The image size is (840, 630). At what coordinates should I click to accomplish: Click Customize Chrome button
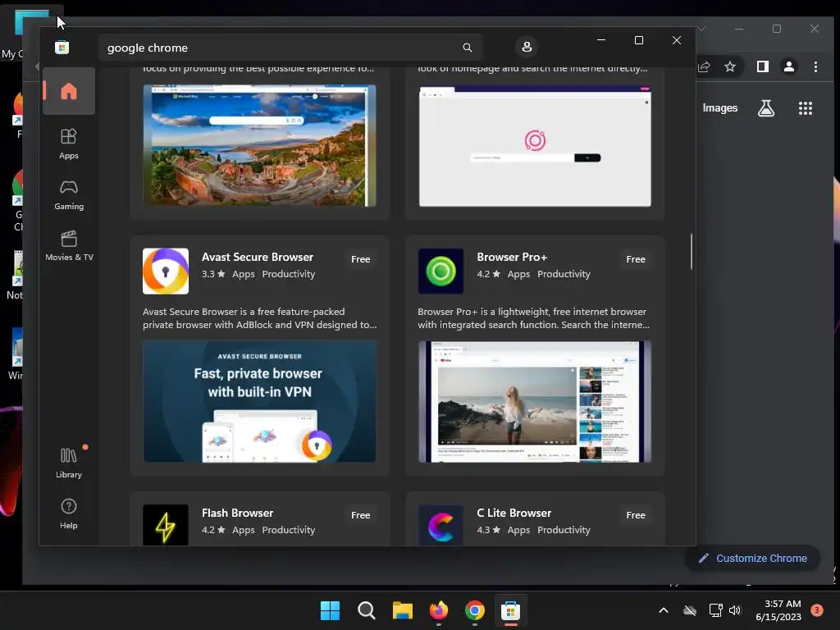point(753,558)
